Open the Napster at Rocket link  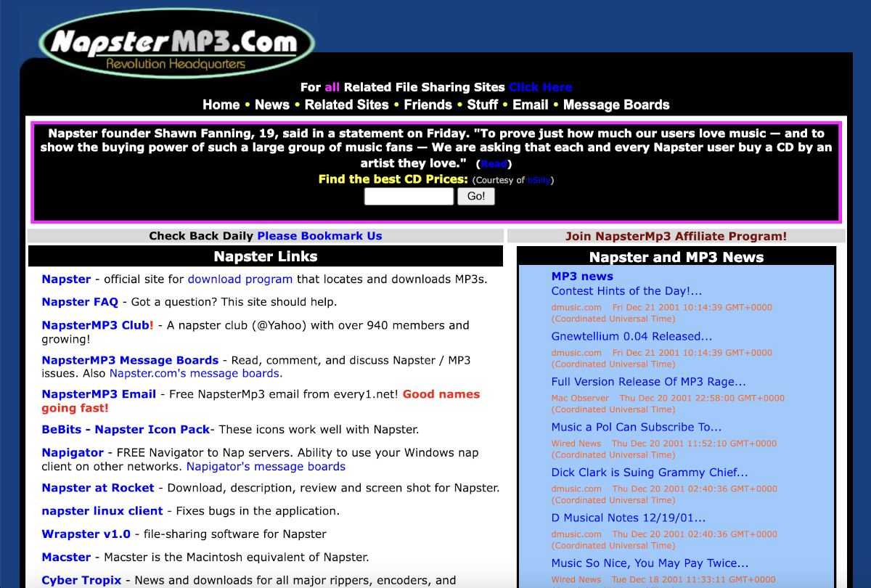pos(98,488)
